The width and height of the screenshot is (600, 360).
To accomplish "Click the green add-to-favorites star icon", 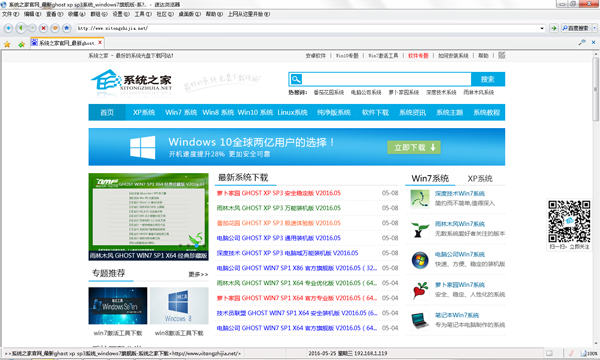I will 21,44.
